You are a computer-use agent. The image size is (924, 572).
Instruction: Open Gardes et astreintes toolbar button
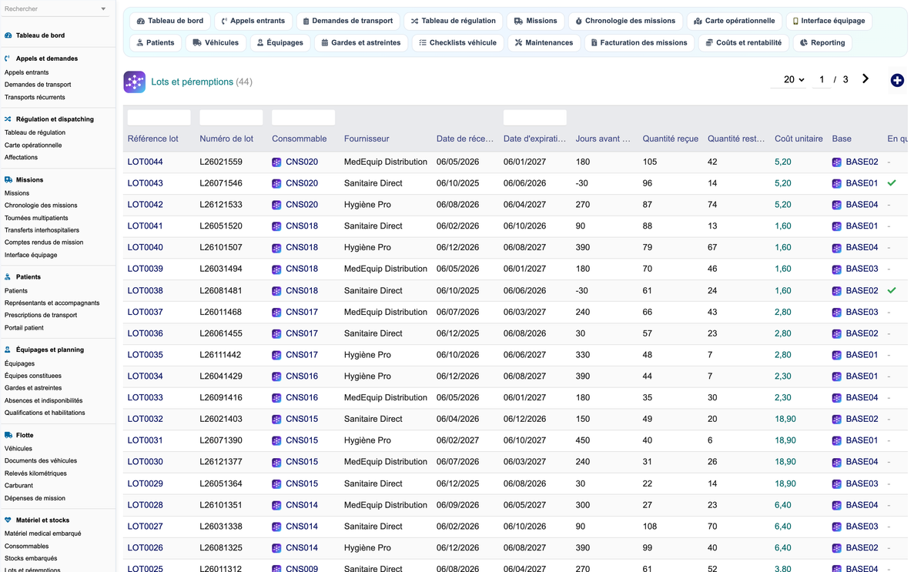(x=360, y=42)
